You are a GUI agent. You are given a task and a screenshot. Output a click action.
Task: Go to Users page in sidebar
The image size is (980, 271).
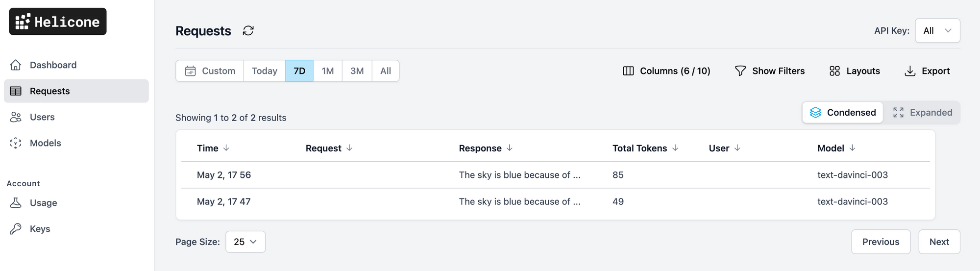click(42, 117)
